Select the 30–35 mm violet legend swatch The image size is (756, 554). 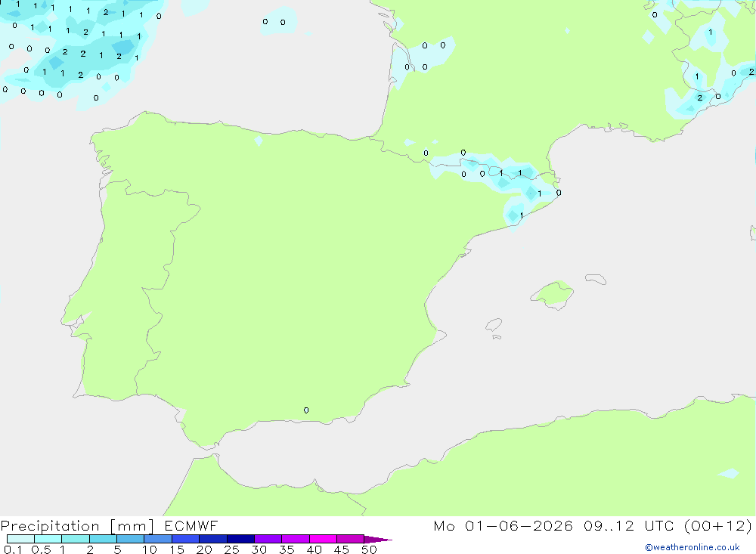[268, 539]
